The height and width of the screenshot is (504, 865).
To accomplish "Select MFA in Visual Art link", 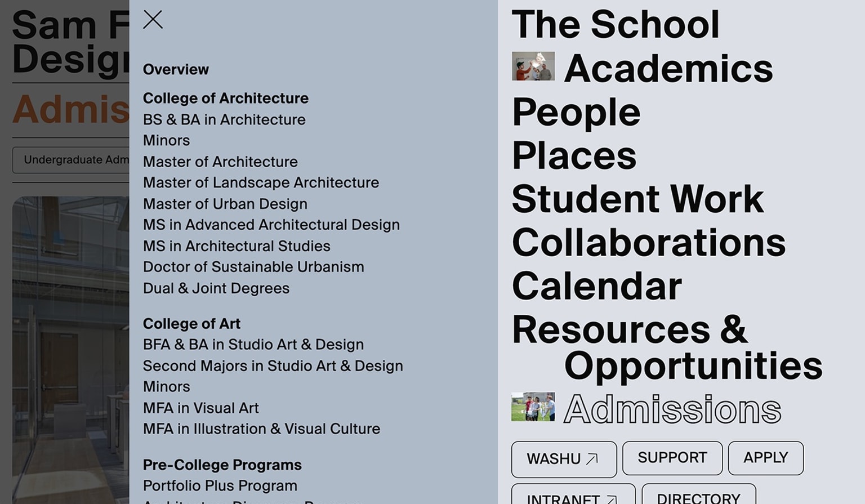I will point(200,408).
